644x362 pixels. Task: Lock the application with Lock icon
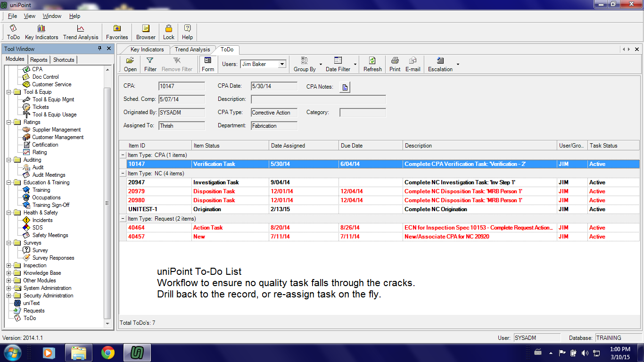coord(168,32)
